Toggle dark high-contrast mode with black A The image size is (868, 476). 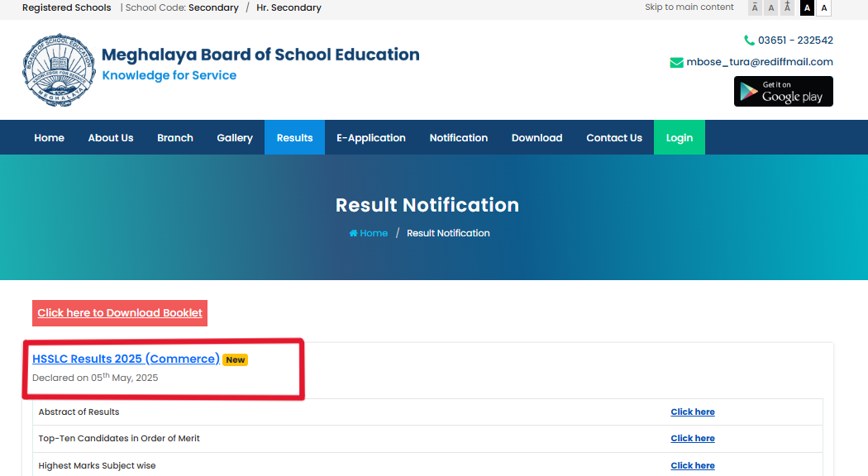[x=807, y=7]
